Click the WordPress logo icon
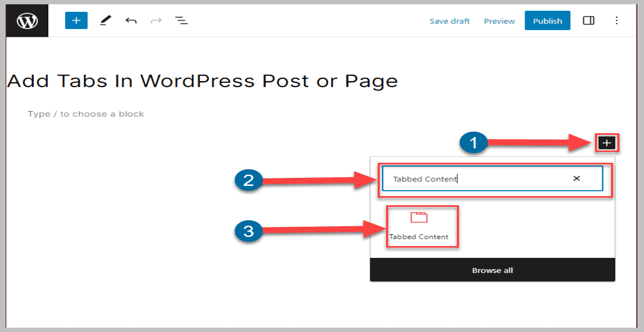The width and height of the screenshot is (644, 332). click(x=26, y=20)
